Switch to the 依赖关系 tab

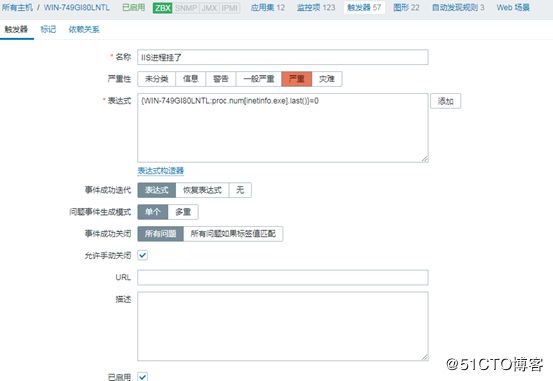pyautogui.click(x=84, y=29)
